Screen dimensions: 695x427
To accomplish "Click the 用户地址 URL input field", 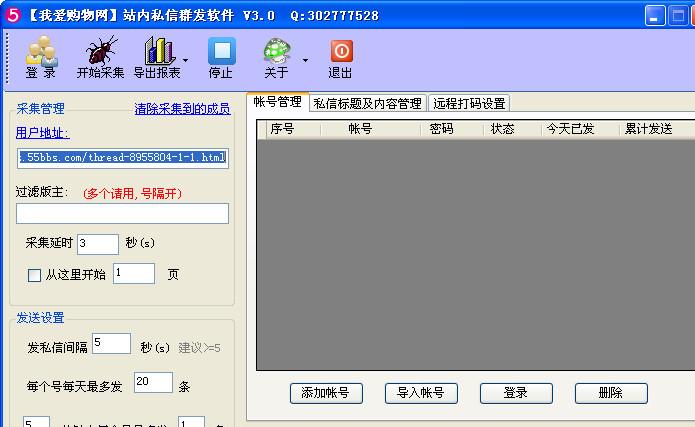I will pyautogui.click(x=122, y=157).
